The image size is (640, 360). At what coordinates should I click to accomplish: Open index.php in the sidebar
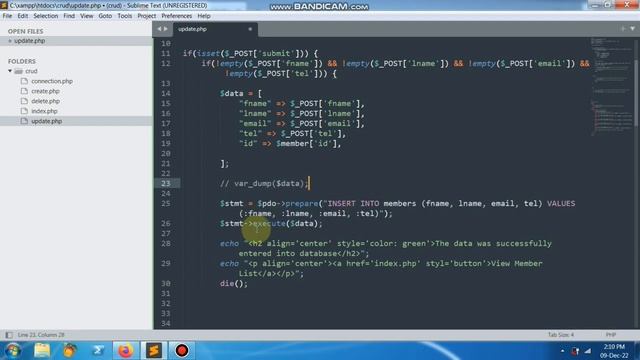(x=44, y=111)
